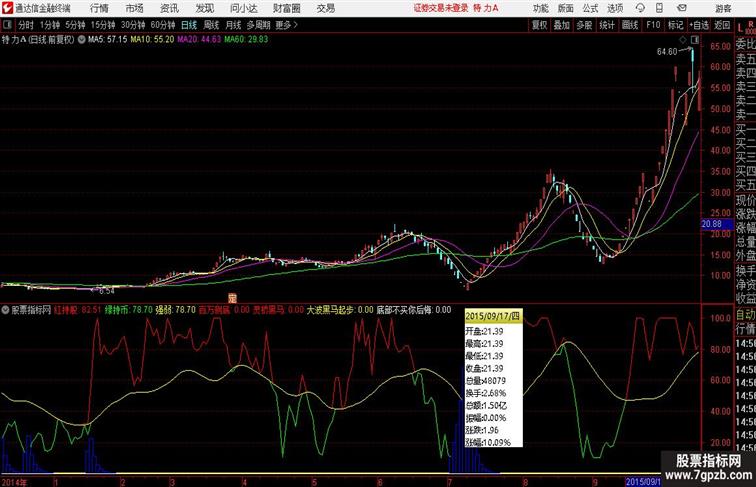
Task: Click the 2014年 label on the time axis
Action: point(14,482)
